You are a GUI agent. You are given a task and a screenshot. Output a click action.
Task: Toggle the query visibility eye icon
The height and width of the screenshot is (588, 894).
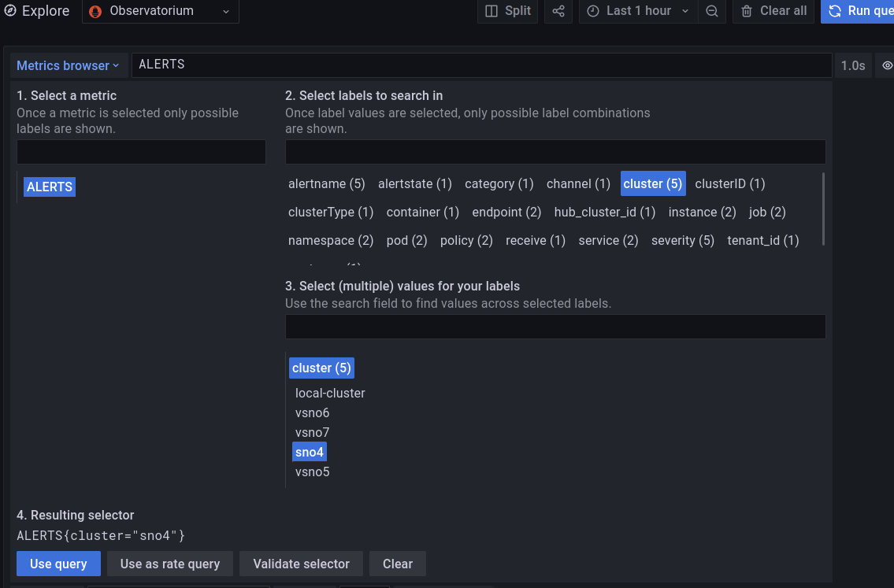887,65
